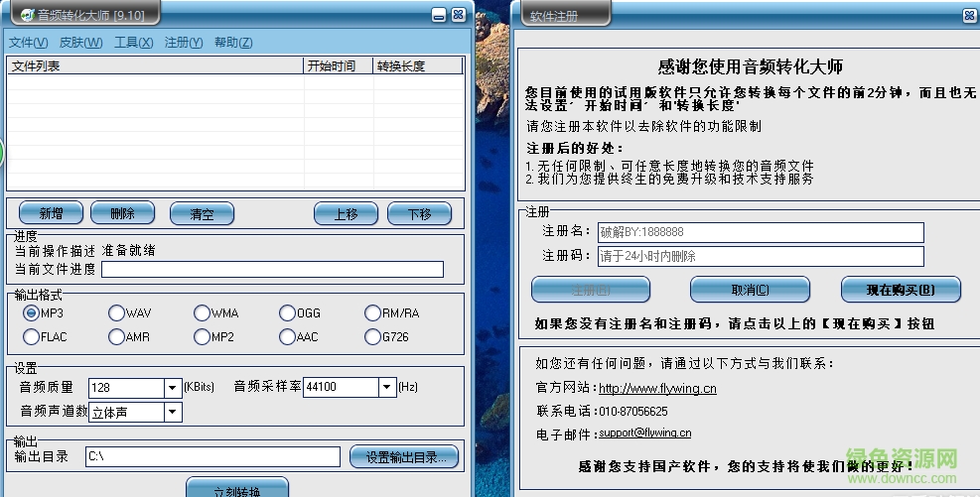Click the 注册名 input field
Image resolution: width=980 pixels, height=497 pixels.
click(x=760, y=232)
